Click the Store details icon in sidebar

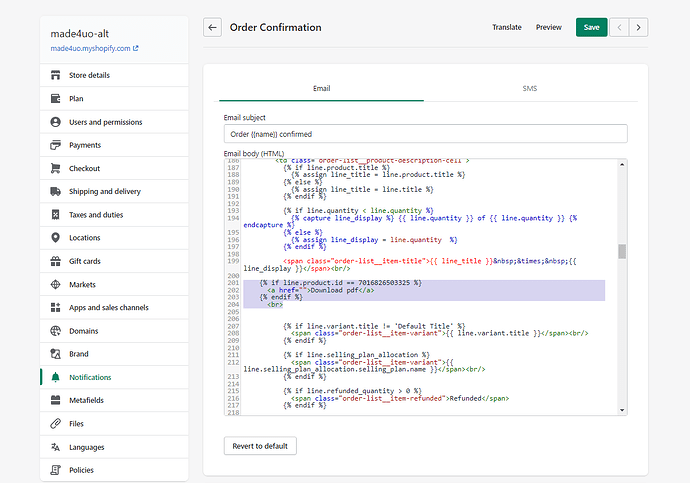click(55, 76)
